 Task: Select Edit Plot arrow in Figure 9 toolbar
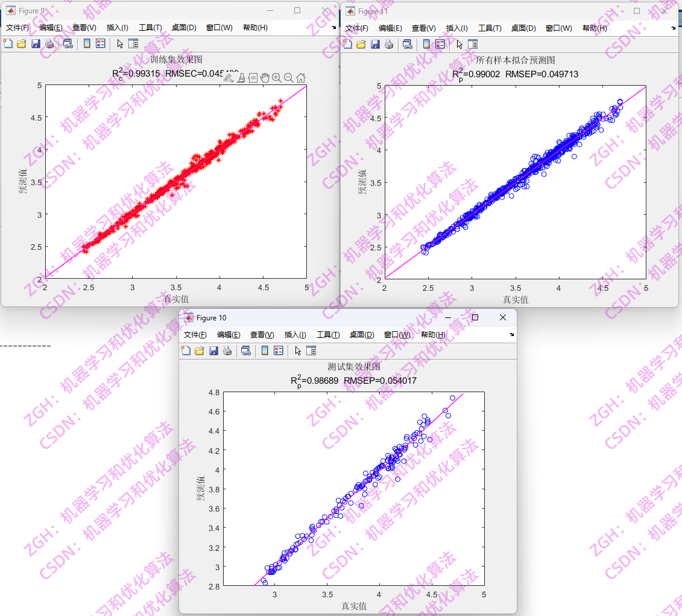click(120, 43)
